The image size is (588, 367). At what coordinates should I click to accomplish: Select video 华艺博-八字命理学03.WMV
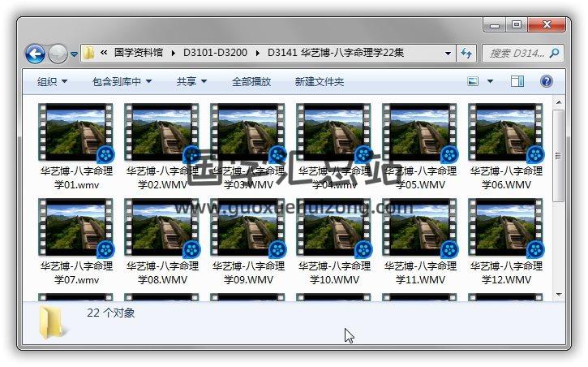[248, 147]
